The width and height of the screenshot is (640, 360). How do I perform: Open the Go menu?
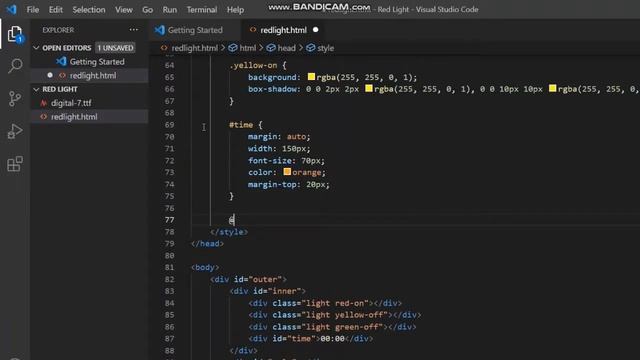point(147,9)
